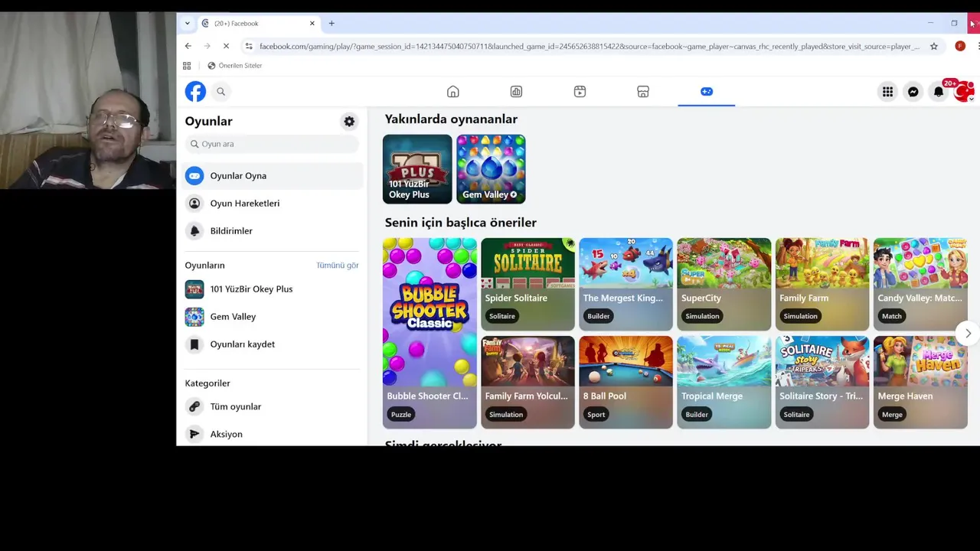The height and width of the screenshot is (551, 980).
Task: Select Oyunlar Oyna in sidebar
Action: pos(273,176)
